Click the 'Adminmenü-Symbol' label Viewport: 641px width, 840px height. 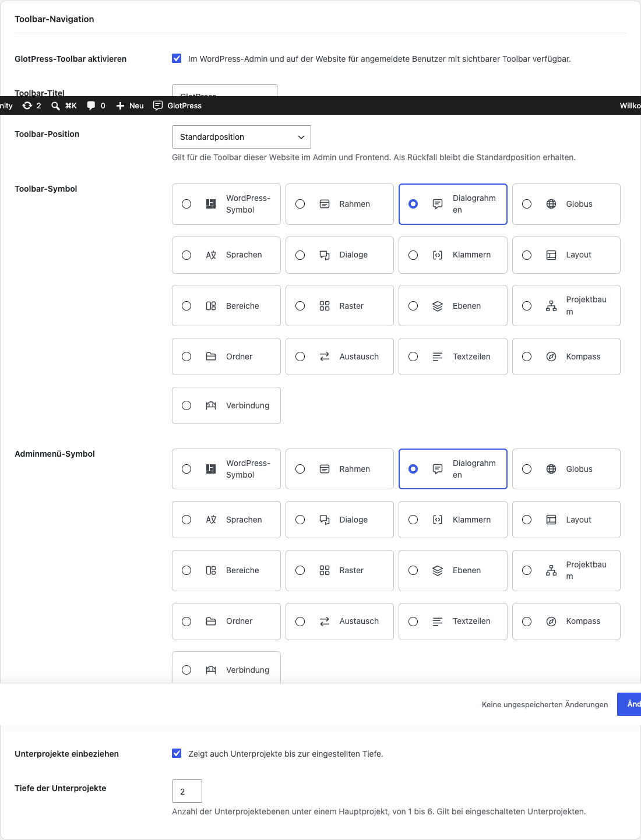[55, 454]
